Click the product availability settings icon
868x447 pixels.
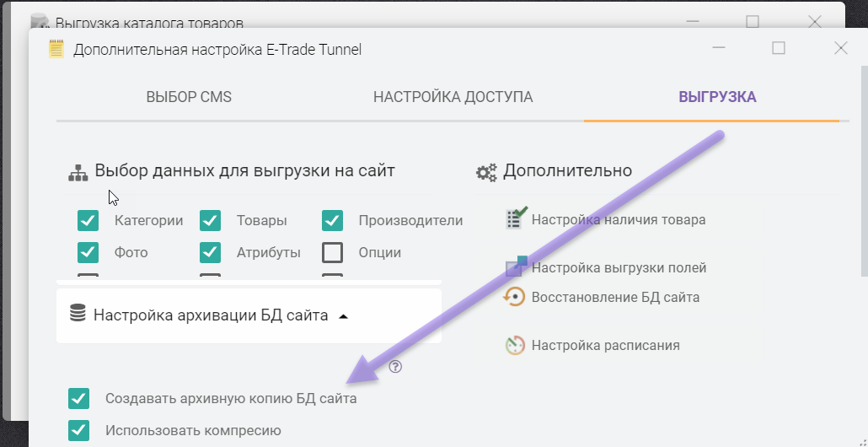point(516,218)
